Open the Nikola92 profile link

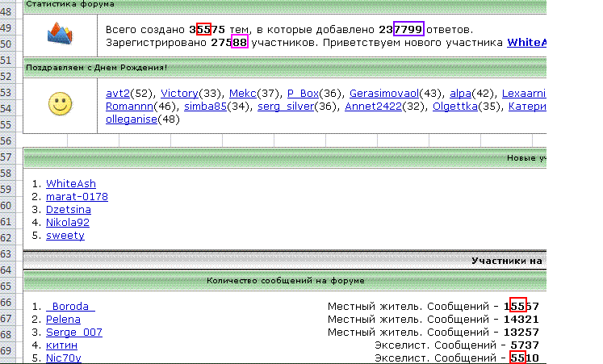click(68, 223)
